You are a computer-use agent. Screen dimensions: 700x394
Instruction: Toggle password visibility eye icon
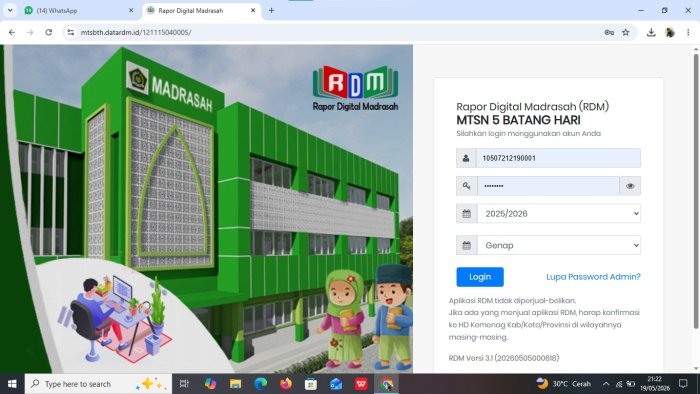(630, 186)
